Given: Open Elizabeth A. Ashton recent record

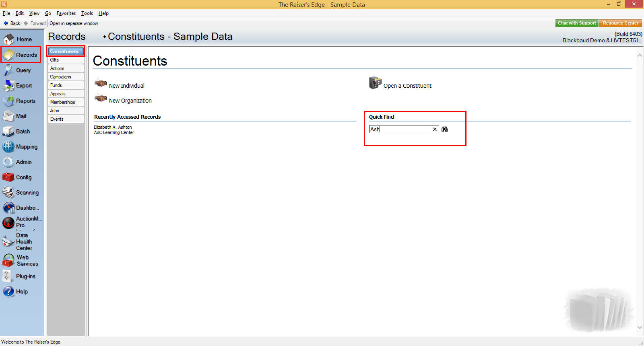Looking at the screenshot, I should click(113, 127).
